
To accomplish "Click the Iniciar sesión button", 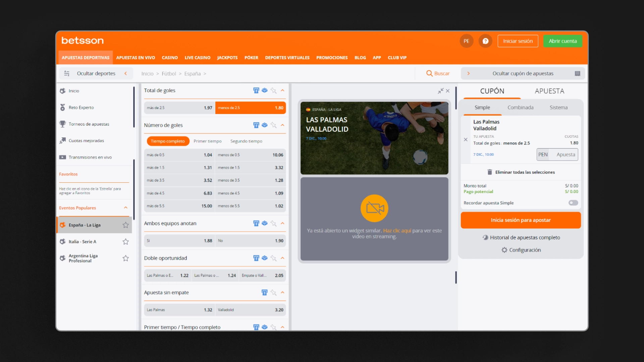I will (518, 41).
